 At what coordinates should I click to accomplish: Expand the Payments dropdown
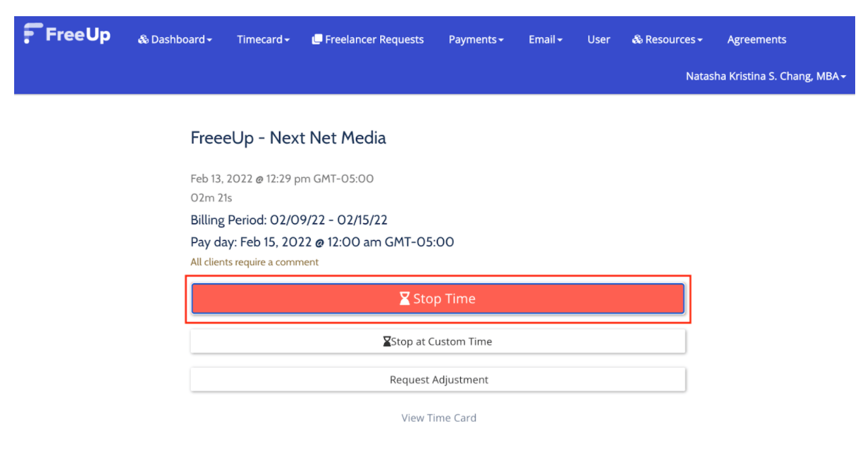click(476, 39)
